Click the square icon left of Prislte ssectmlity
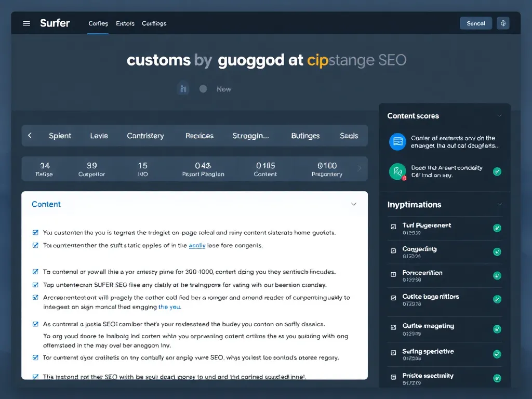The width and height of the screenshot is (532, 399). (394, 377)
